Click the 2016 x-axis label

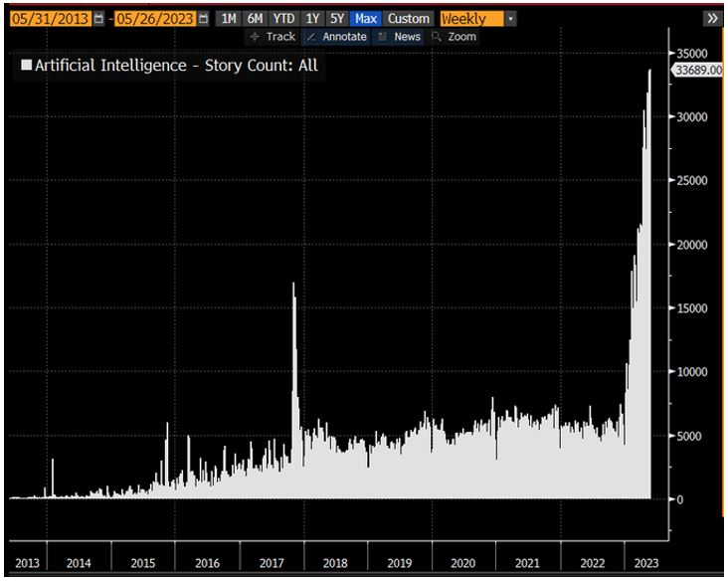tap(207, 563)
